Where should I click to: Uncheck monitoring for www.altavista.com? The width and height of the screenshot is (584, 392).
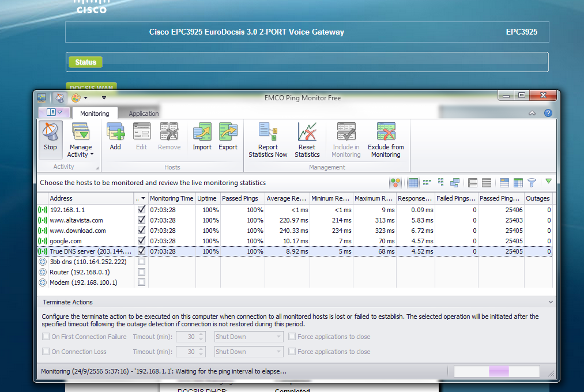click(141, 220)
